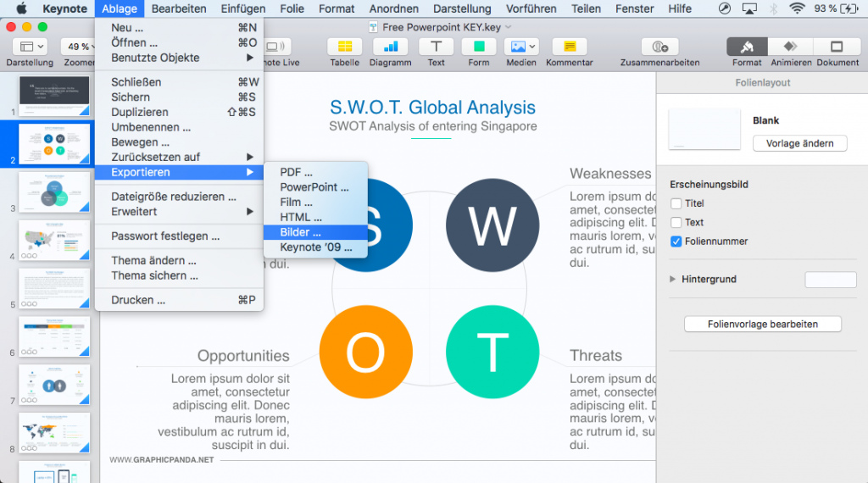The height and width of the screenshot is (483, 868).
Task: Click the S.W.O.T. Global Analysis title
Action: [432, 108]
